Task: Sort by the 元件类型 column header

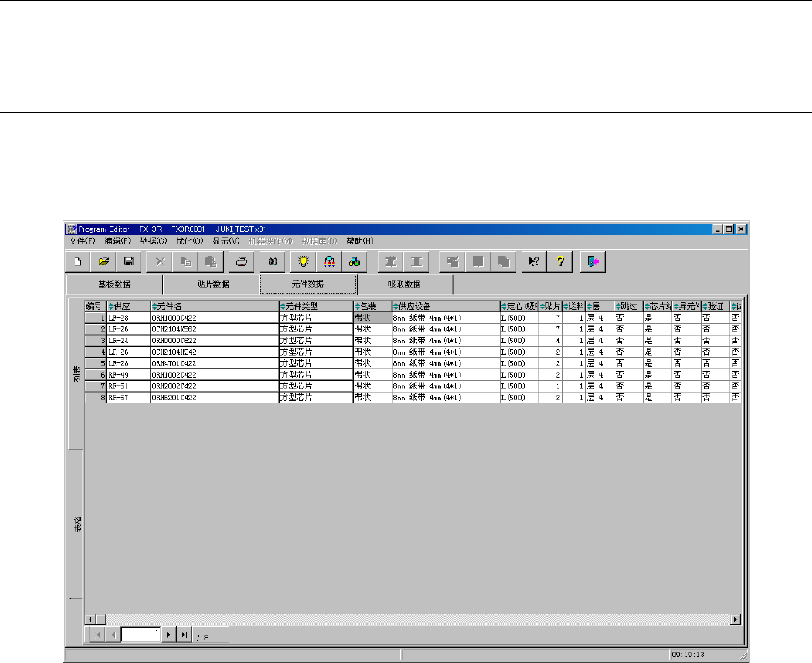Action: pyautogui.click(x=316, y=306)
